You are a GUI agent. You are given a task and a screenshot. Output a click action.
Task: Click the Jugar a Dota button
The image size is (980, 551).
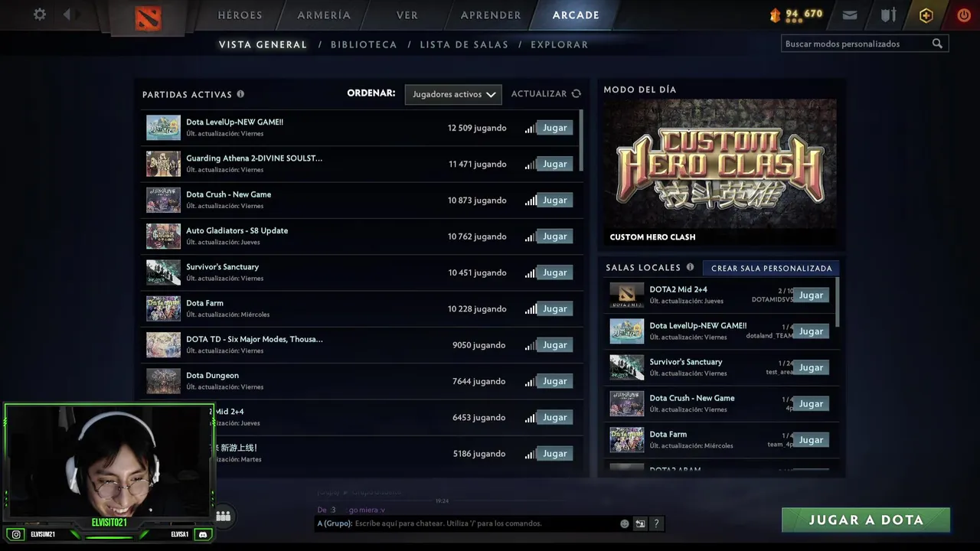pyautogui.click(x=866, y=520)
